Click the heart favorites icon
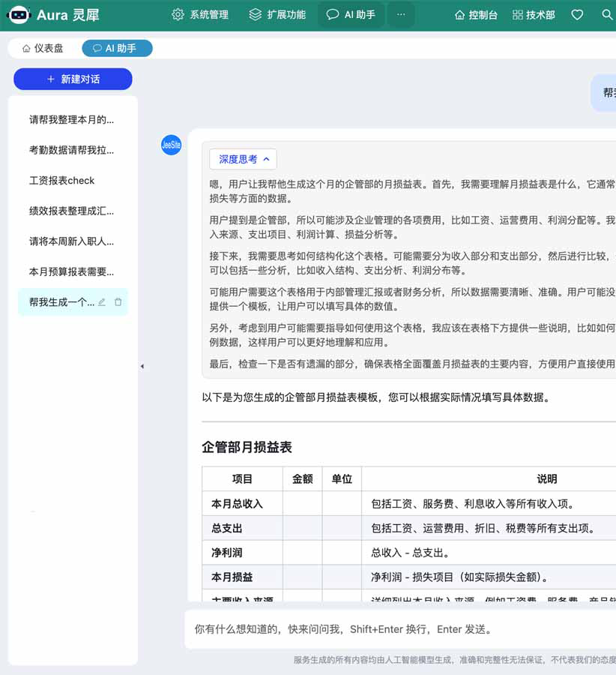This screenshot has height=675, width=616. pos(577,15)
